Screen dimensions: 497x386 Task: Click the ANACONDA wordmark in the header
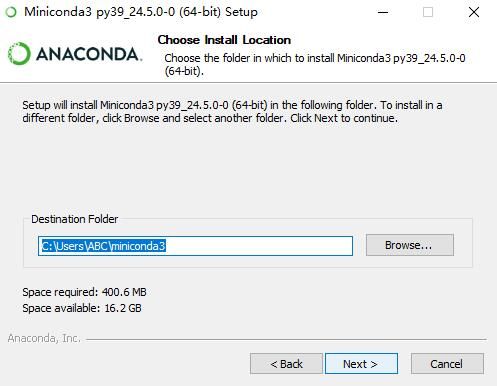[89, 54]
